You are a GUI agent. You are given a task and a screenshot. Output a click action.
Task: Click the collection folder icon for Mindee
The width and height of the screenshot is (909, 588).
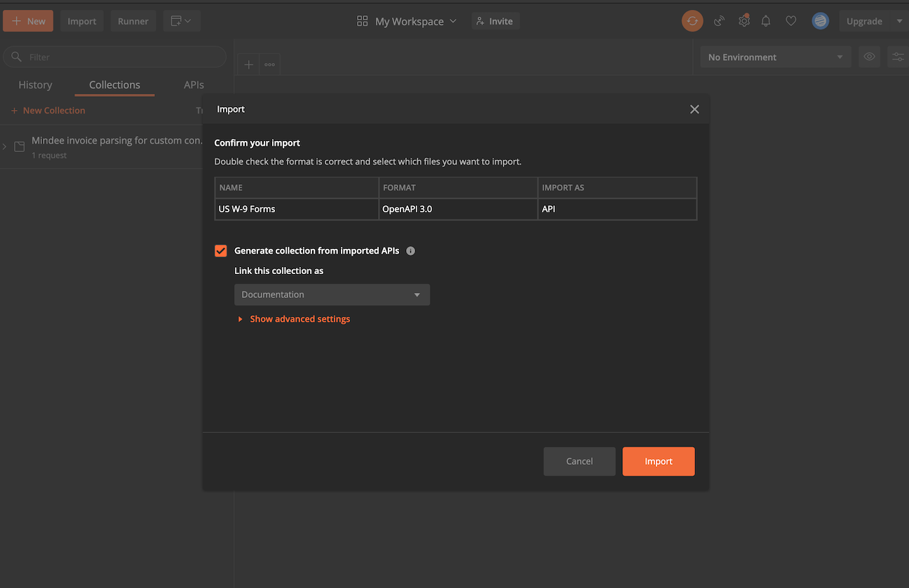click(x=20, y=146)
